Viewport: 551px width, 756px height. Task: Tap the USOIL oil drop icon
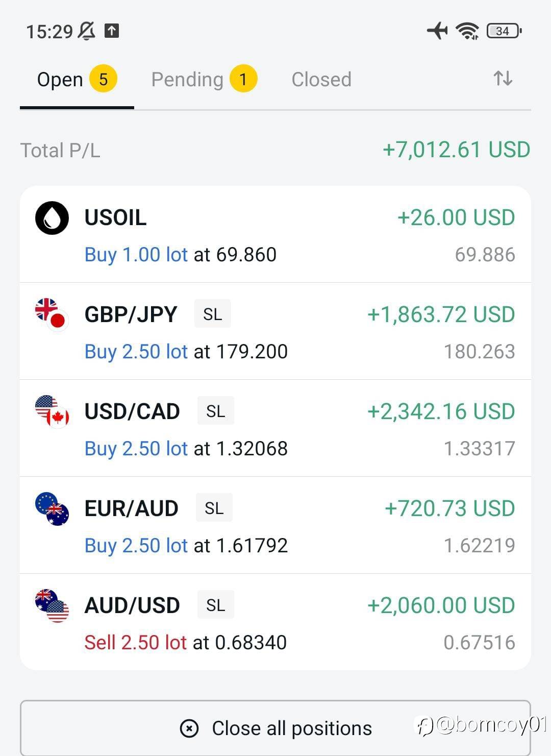(x=52, y=218)
